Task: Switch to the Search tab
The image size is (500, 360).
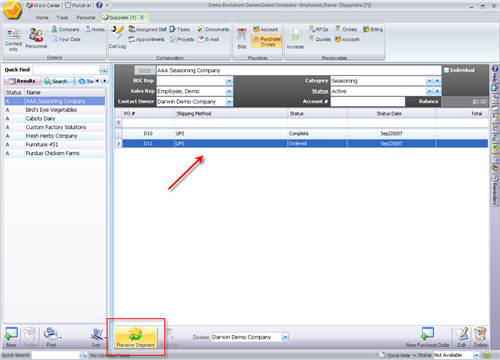Action: (x=57, y=81)
